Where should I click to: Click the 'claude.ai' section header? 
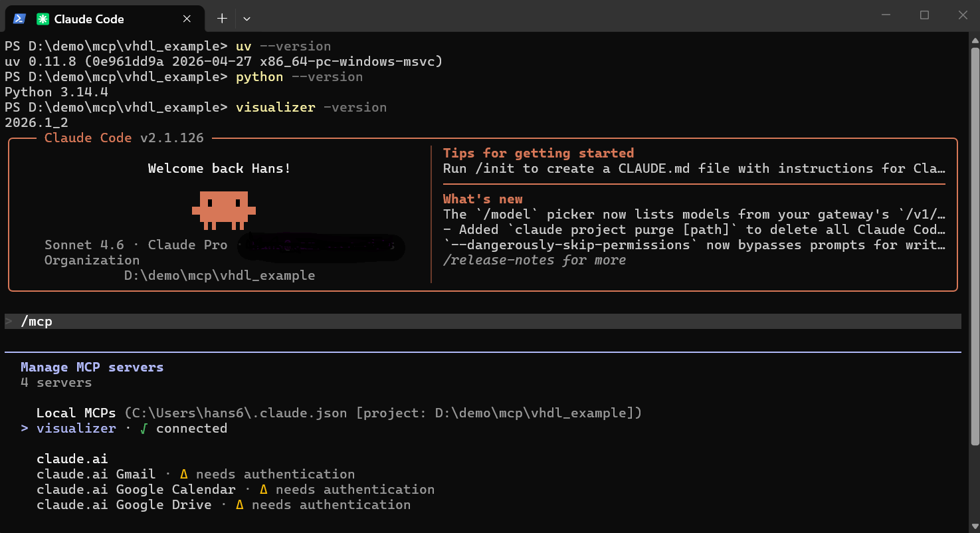coord(72,459)
